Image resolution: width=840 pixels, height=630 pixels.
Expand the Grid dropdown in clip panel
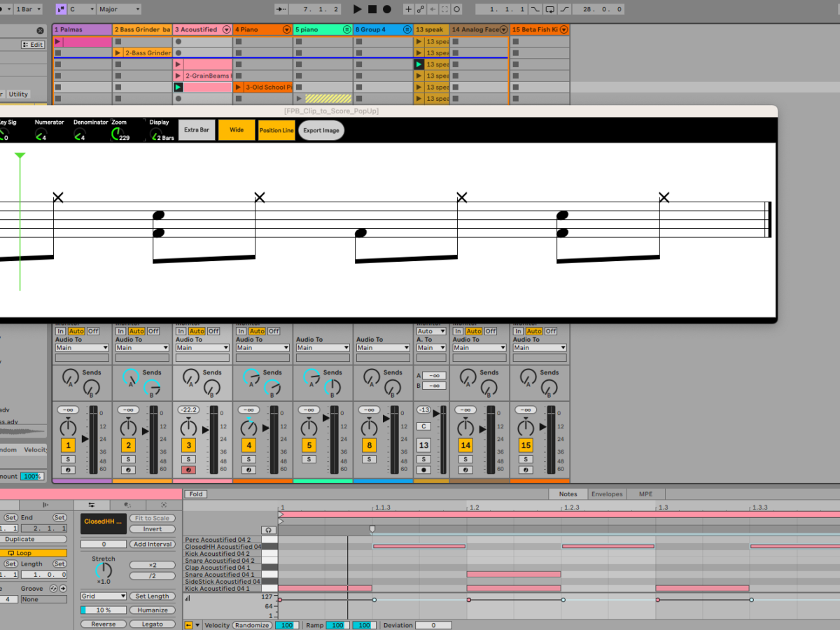click(x=103, y=596)
